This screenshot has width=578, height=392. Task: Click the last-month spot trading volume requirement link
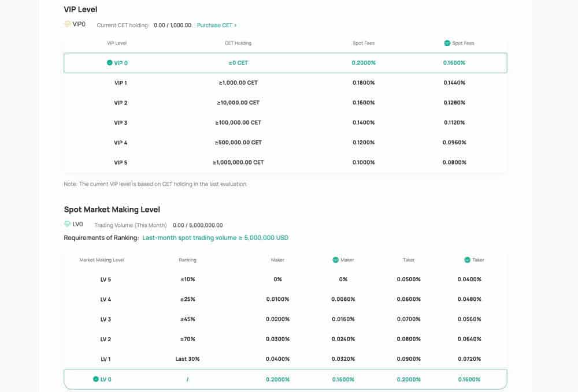point(215,238)
